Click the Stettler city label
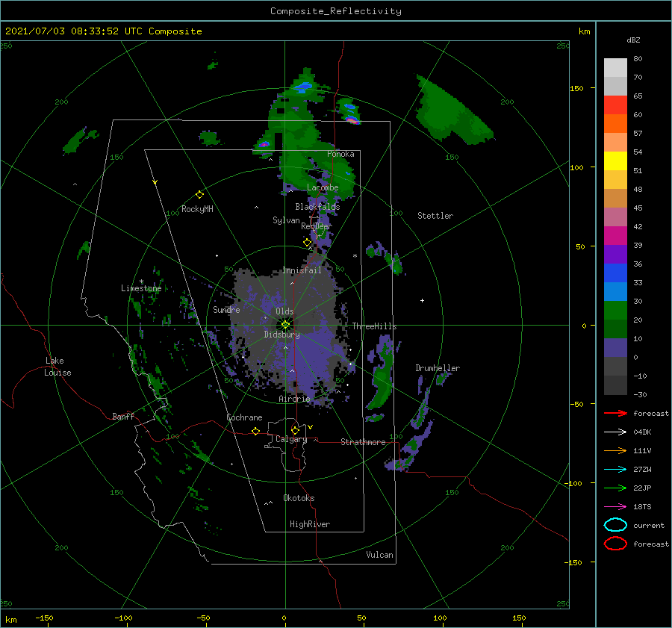The width and height of the screenshot is (672, 628). (435, 216)
